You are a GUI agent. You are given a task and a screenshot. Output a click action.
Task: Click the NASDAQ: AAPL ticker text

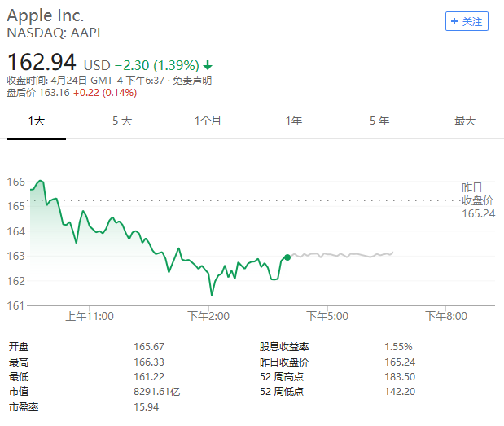point(55,33)
